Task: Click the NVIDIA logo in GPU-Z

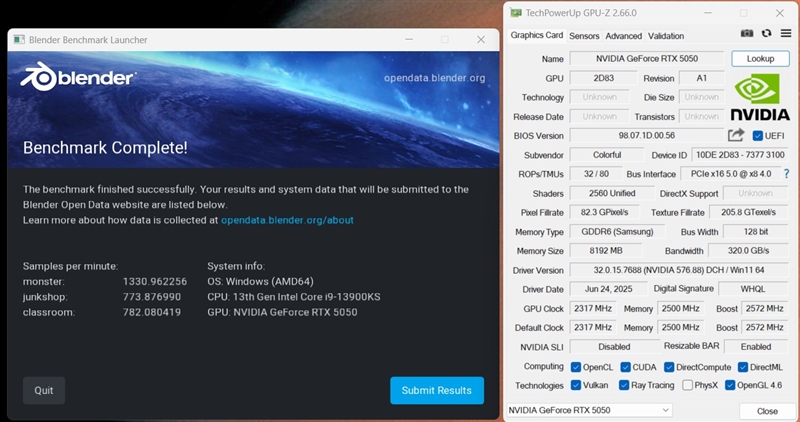Action: tap(760, 97)
